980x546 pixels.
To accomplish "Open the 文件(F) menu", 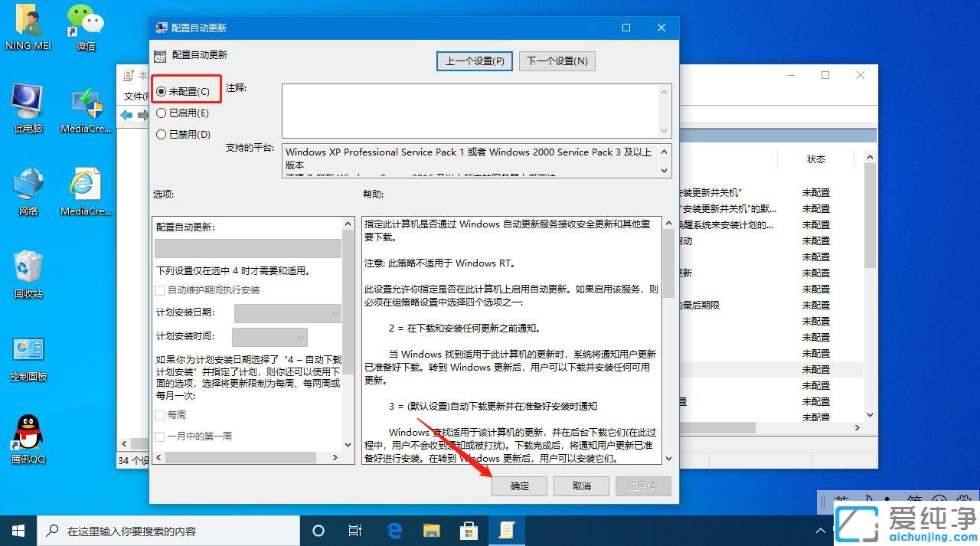I will (132, 95).
